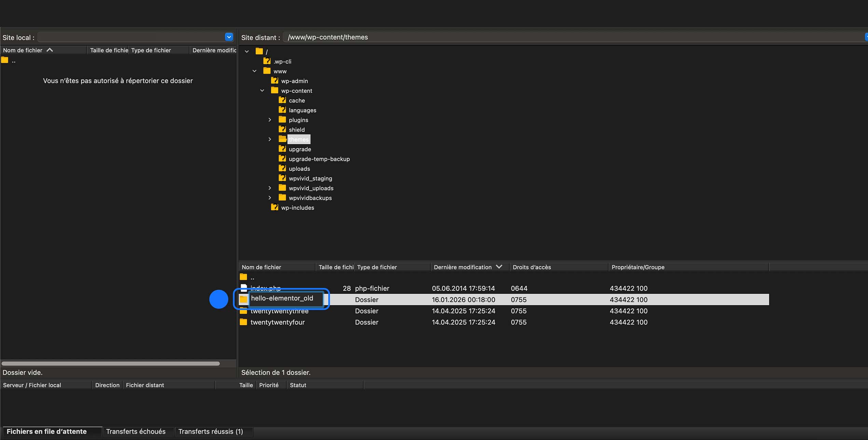Collapse the www folder node

[x=254, y=71]
